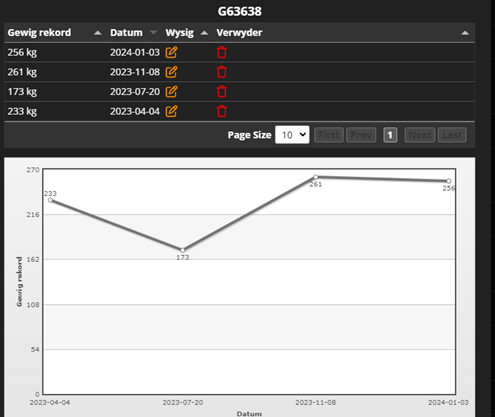Screen dimensions: 495x417
Task: Click the 261 data point on chart
Action: (x=316, y=177)
